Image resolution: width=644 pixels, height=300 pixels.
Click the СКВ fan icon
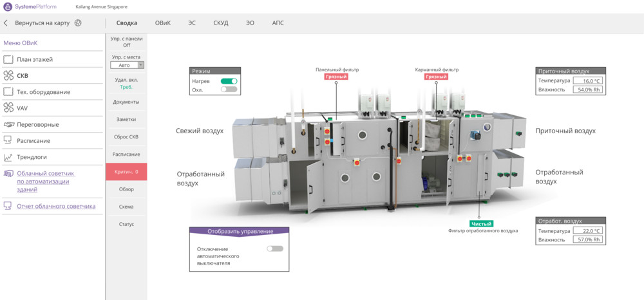(x=8, y=75)
